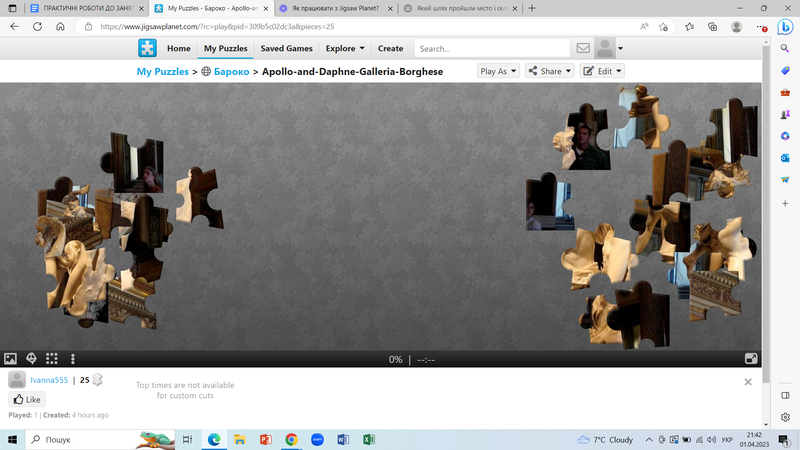800x450 pixels.
Task: Switch to Який шлях пройшли місто tab
Action: [x=461, y=8]
